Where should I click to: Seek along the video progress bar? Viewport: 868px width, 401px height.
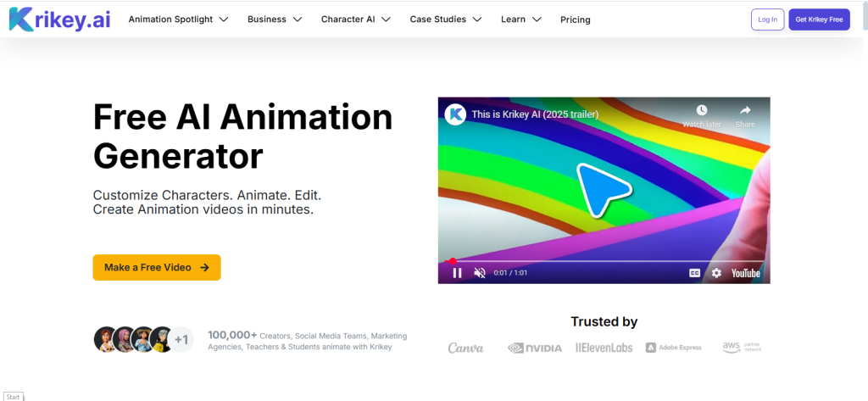(x=604, y=261)
